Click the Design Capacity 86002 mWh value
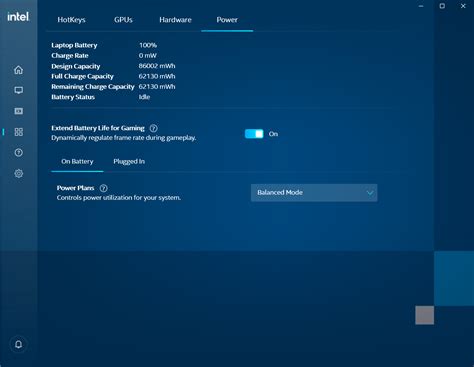Screen dimensions: 474x367 pyautogui.click(x=157, y=66)
